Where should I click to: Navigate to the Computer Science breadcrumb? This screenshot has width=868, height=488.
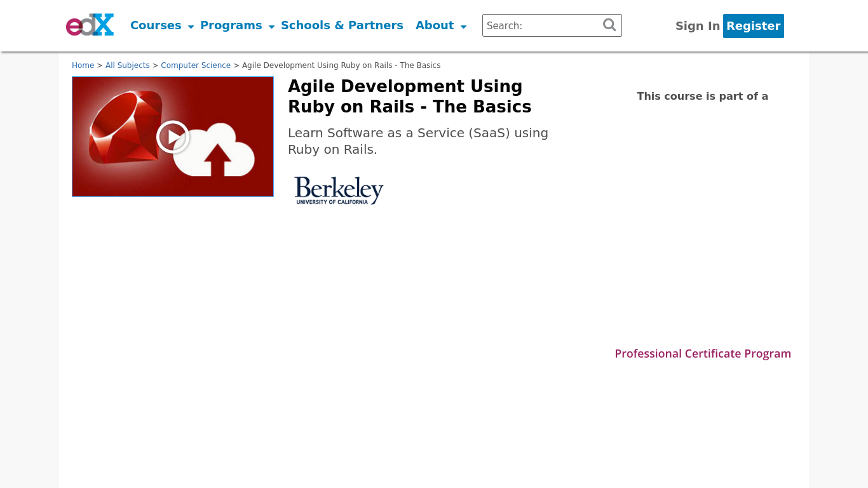pyautogui.click(x=196, y=65)
